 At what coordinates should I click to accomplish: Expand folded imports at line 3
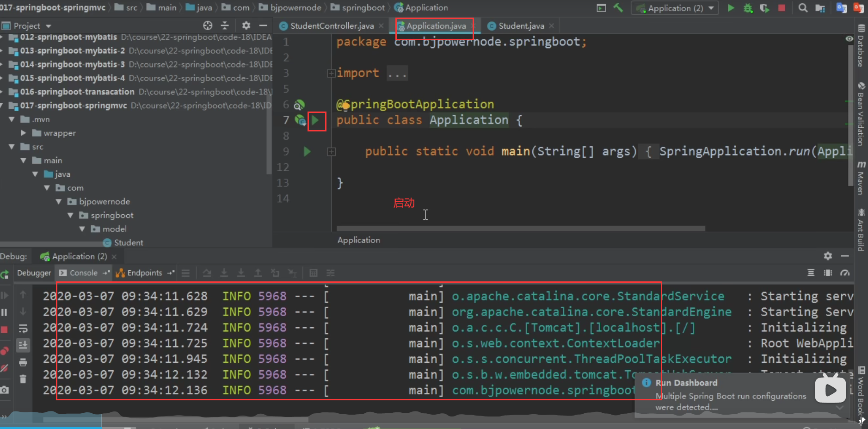click(x=331, y=73)
